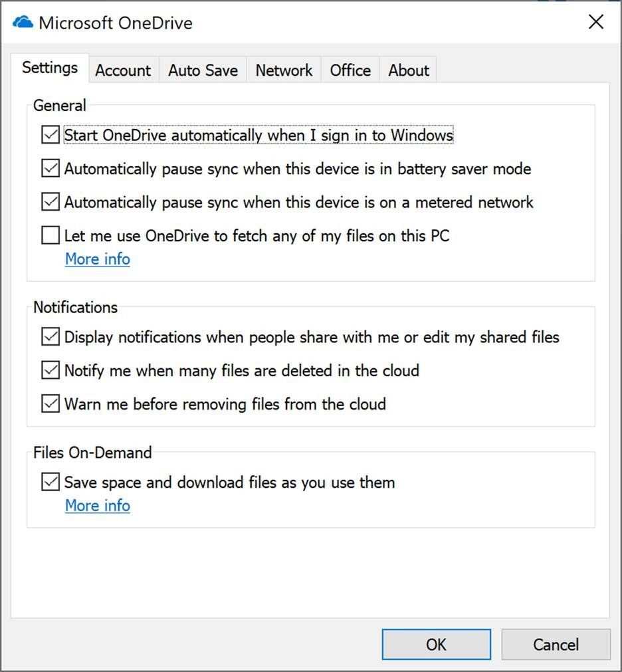Screen dimensions: 622x672
Task: Disable starting OneDrive automatically at Windows sign-in
Action: (x=49, y=134)
